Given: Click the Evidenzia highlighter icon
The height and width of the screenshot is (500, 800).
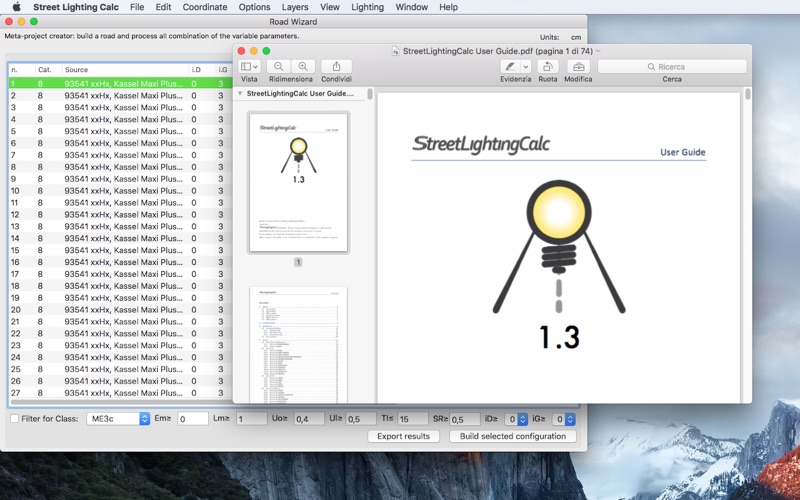Looking at the screenshot, I should click(x=510, y=66).
